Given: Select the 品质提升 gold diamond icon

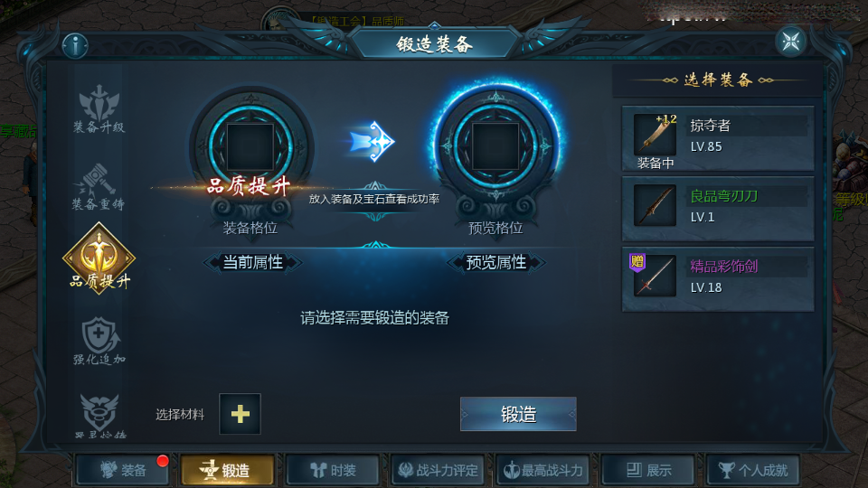Looking at the screenshot, I should 99,258.
